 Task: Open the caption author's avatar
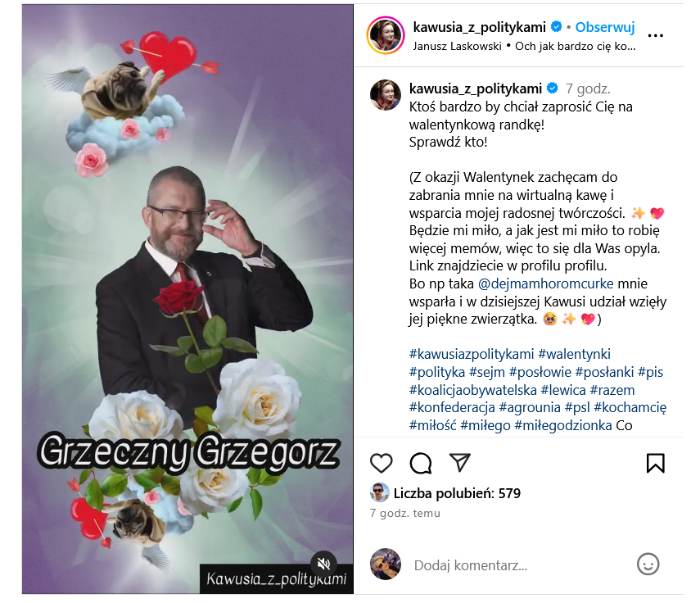(386, 95)
